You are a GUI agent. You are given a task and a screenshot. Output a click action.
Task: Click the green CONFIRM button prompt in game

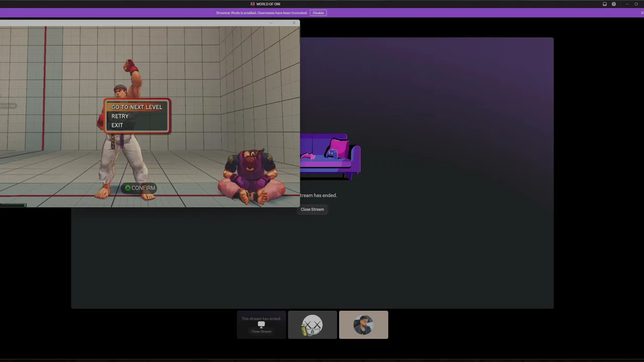[x=140, y=188]
